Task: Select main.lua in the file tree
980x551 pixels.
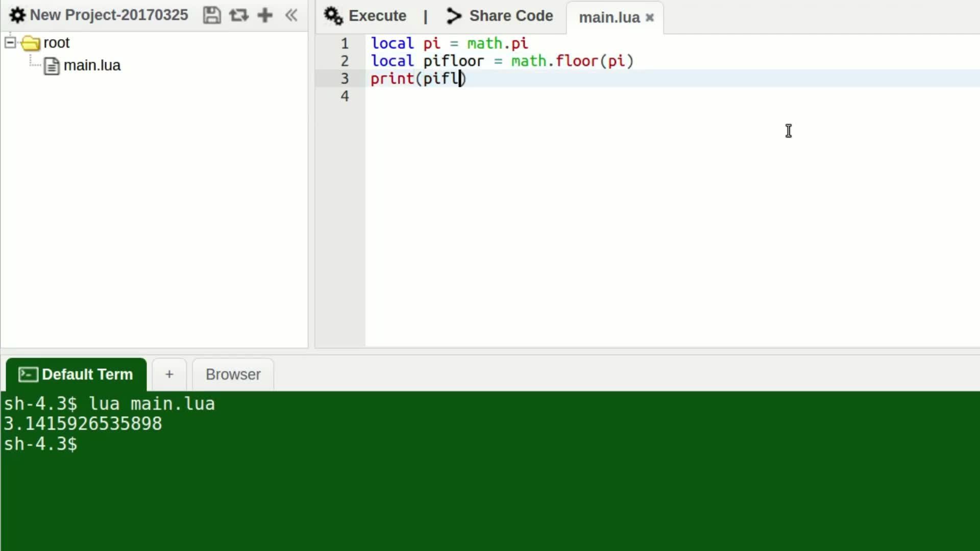Action: 92,65
